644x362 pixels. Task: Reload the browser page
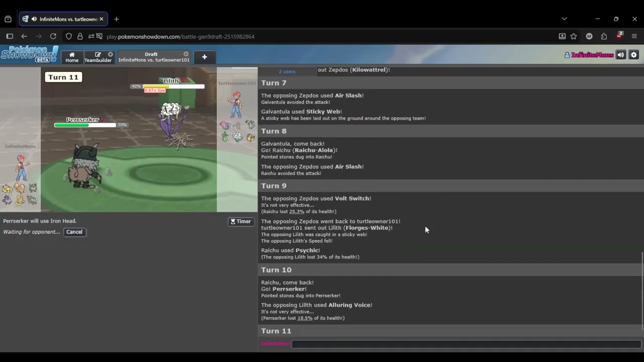(53, 36)
